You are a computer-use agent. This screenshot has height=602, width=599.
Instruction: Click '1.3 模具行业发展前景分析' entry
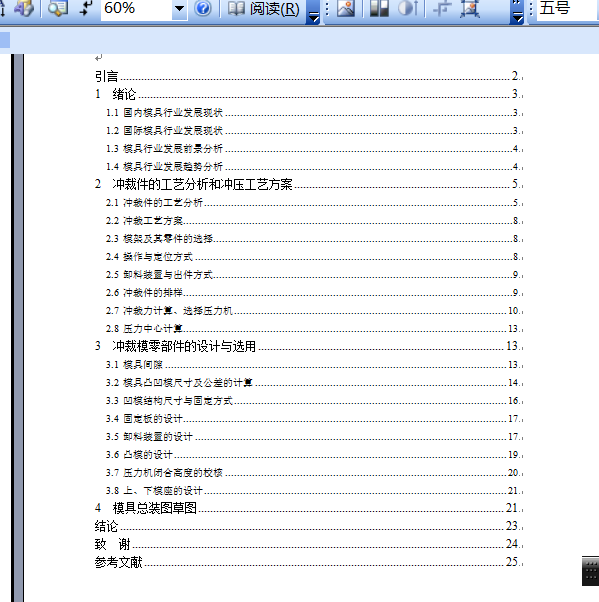(314, 149)
